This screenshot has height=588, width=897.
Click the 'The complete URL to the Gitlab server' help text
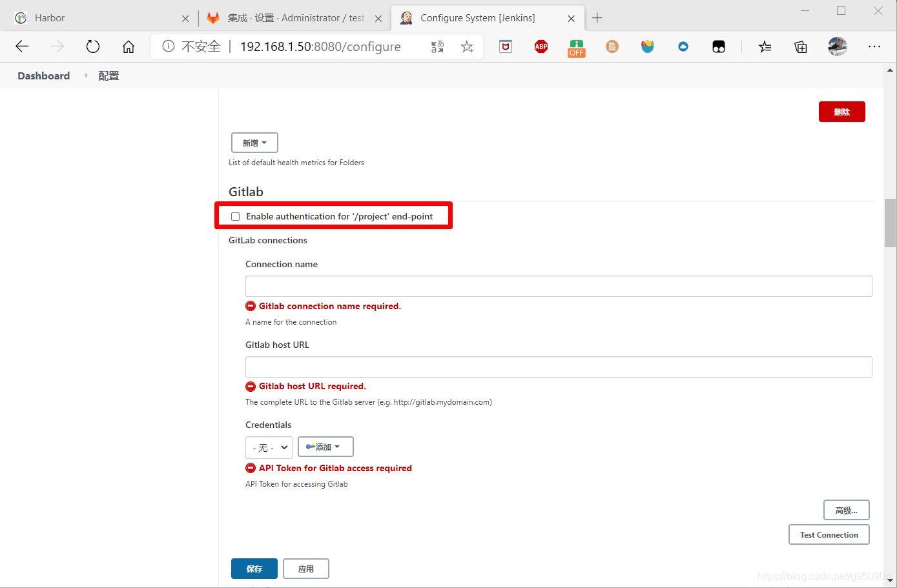369,402
